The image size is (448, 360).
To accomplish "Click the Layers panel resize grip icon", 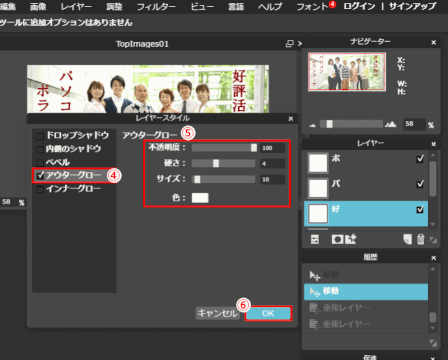I will (x=433, y=240).
